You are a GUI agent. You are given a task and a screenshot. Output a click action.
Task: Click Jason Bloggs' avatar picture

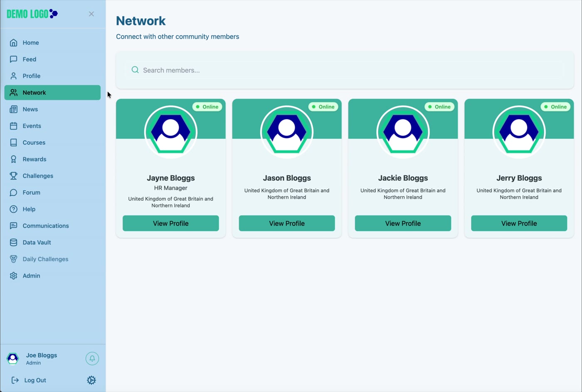coord(287,132)
